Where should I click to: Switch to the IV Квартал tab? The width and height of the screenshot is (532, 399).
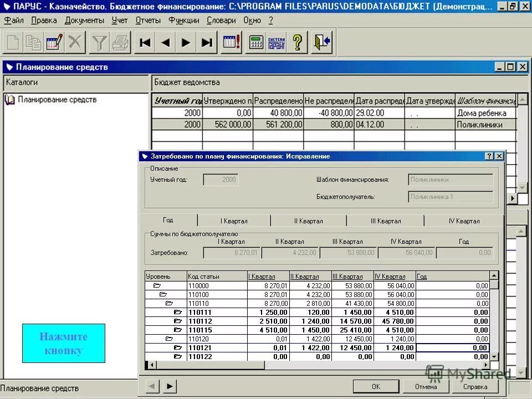(x=464, y=221)
